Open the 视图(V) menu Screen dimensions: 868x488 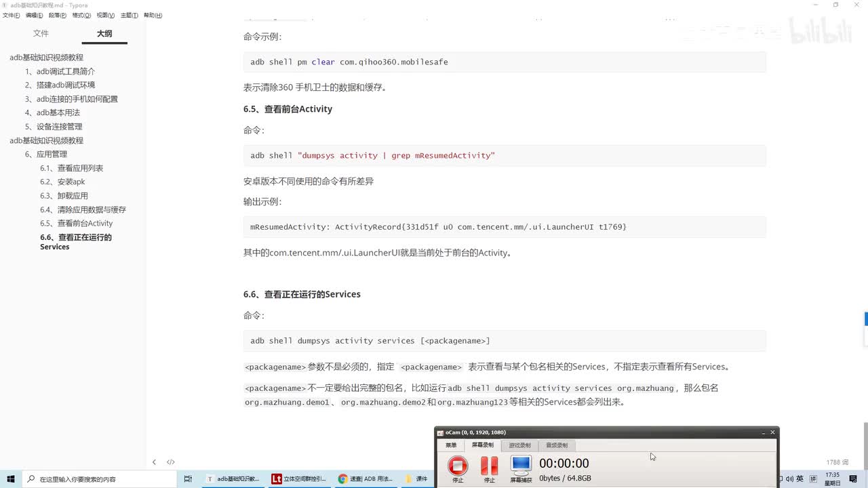(x=105, y=15)
